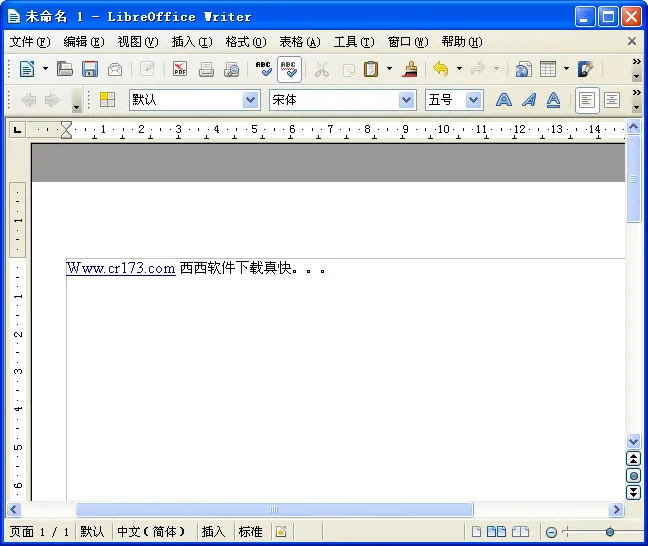648x546 pixels.
Task: Open the undo history dropdown arrow
Action: tap(459, 69)
